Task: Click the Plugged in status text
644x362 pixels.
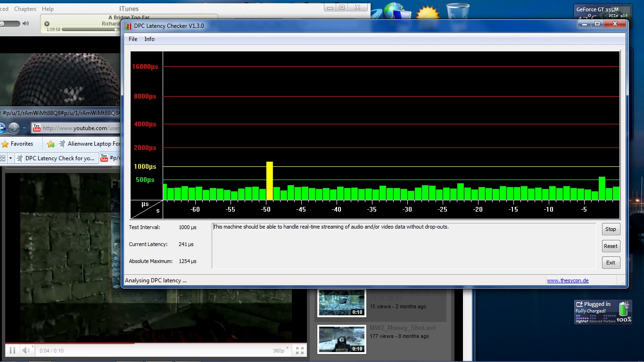Action: coord(597,304)
